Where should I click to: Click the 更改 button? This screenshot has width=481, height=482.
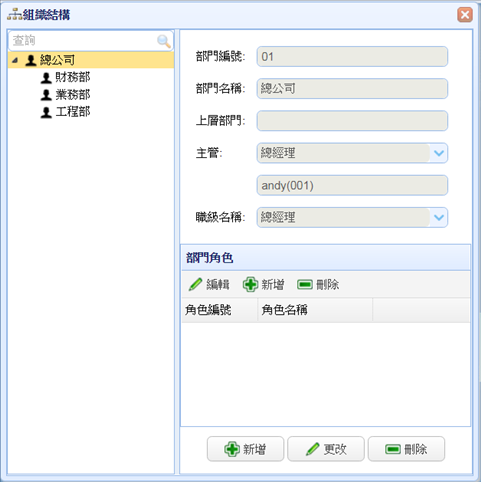click(326, 449)
